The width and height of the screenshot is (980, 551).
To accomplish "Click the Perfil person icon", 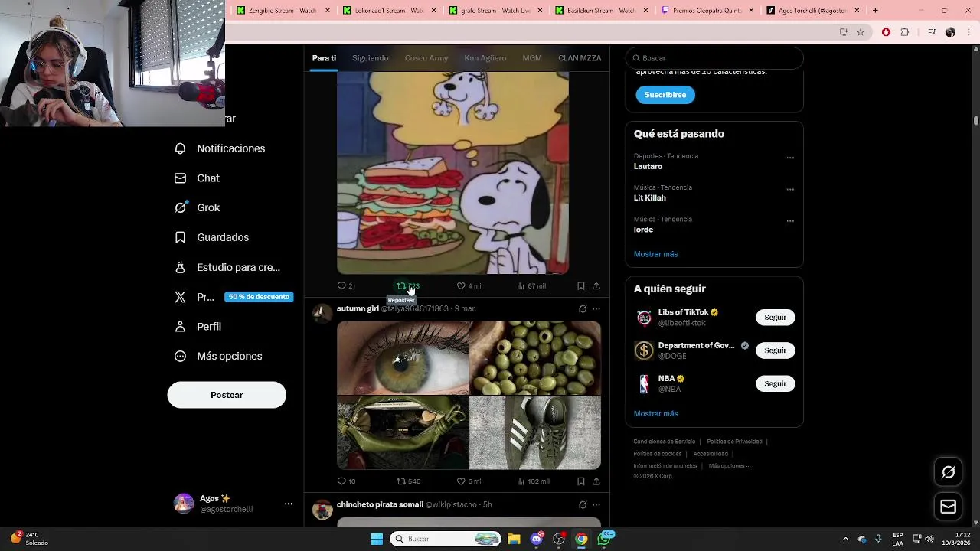I will point(180,327).
